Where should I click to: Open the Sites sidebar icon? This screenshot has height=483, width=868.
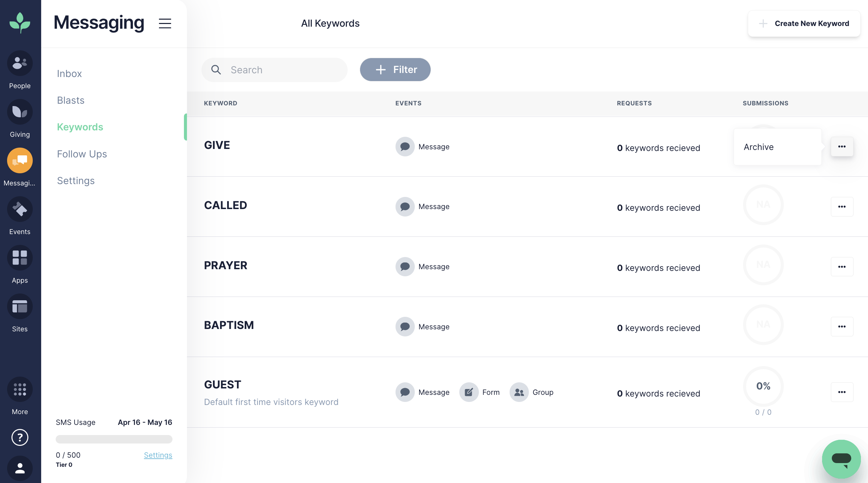(x=20, y=306)
